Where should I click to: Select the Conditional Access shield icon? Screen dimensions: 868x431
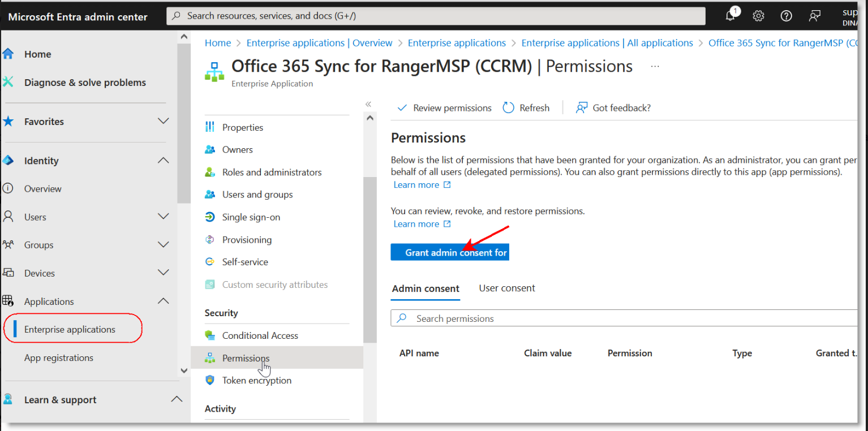[210, 335]
